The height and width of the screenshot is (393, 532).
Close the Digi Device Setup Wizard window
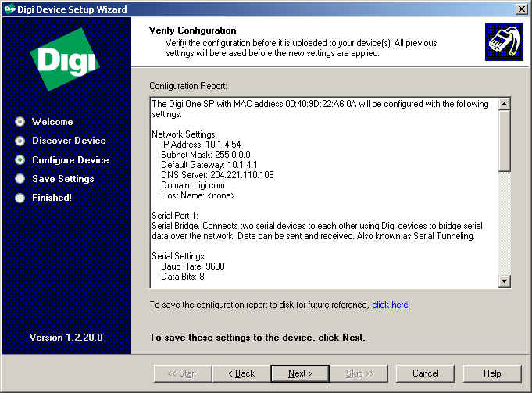[x=521, y=9]
